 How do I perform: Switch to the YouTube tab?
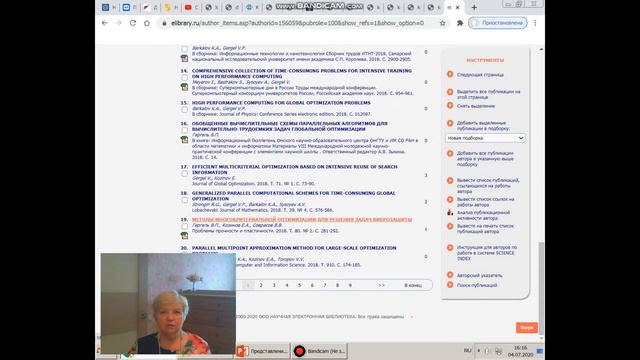point(188,7)
